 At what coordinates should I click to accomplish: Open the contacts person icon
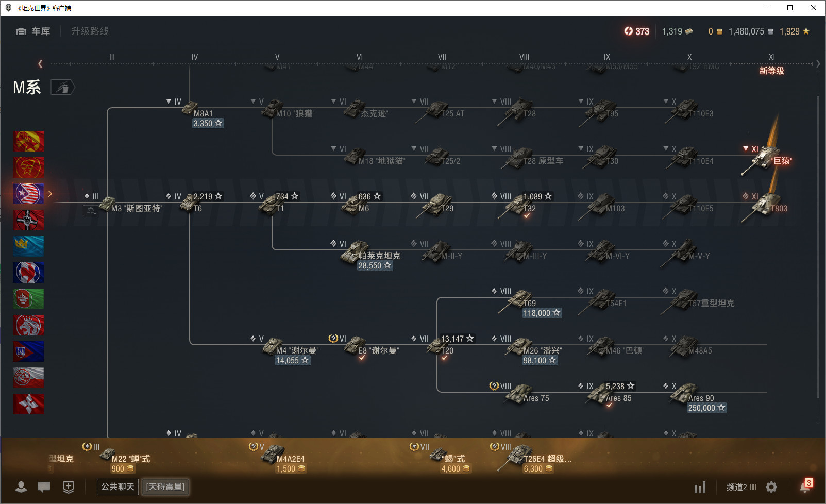21,487
